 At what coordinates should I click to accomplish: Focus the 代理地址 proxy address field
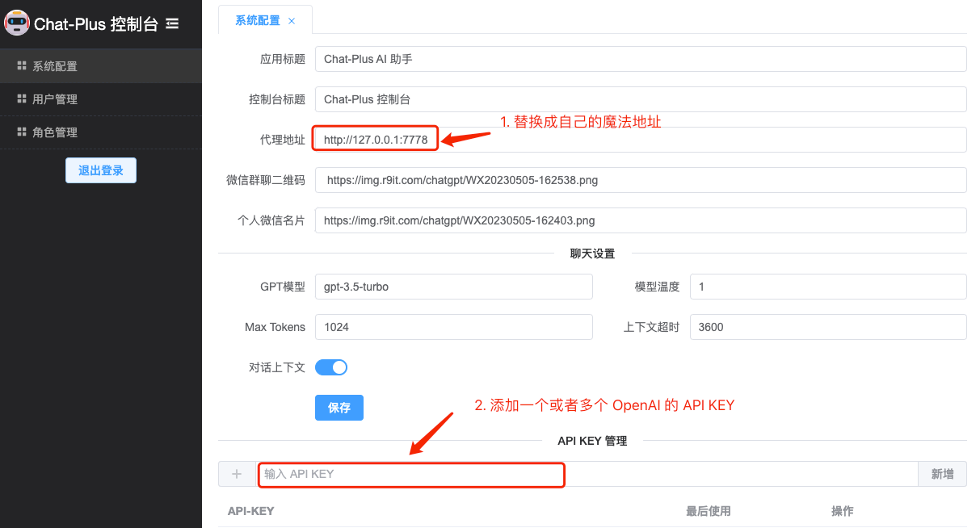pos(641,140)
